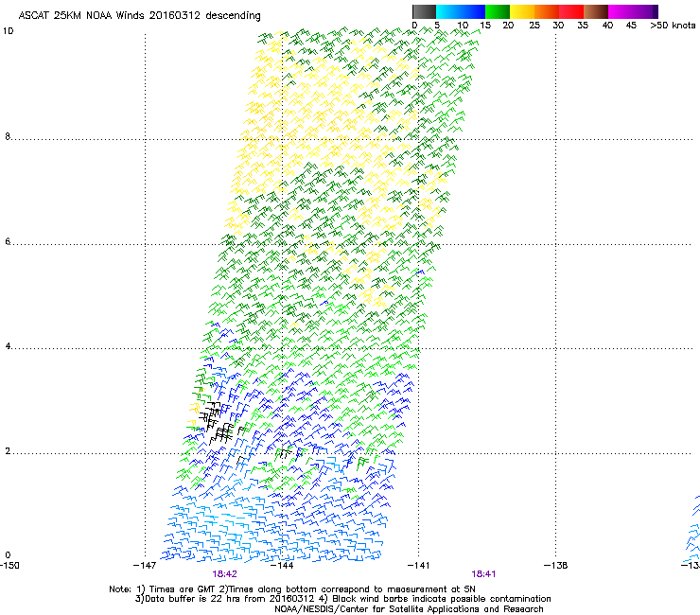Image resolution: width=700 pixels, height=615 pixels.
Task: Click the purple time label '18:42'
Action: click(x=224, y=574)
